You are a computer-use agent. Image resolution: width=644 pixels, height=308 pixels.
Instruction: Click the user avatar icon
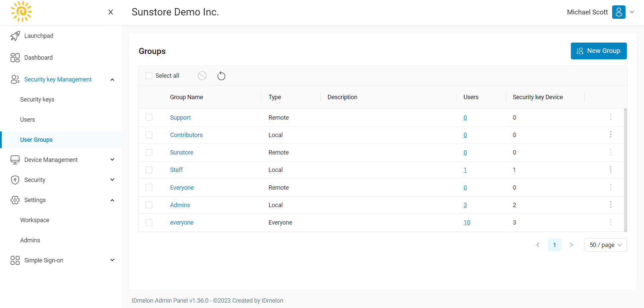pos(619,12)
